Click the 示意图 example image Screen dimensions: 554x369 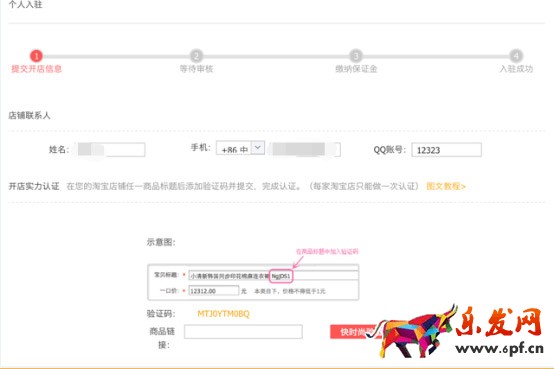[253, 282]
